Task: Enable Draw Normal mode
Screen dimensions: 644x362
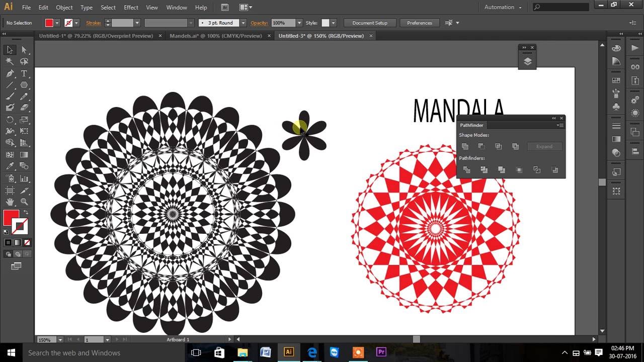Action: click(x=8, y=254)
